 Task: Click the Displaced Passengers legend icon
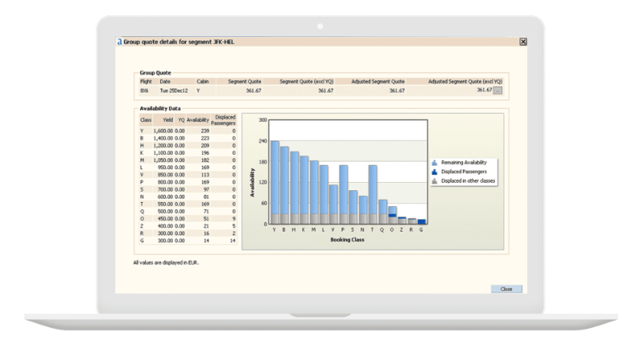click(x=436, y=171)
